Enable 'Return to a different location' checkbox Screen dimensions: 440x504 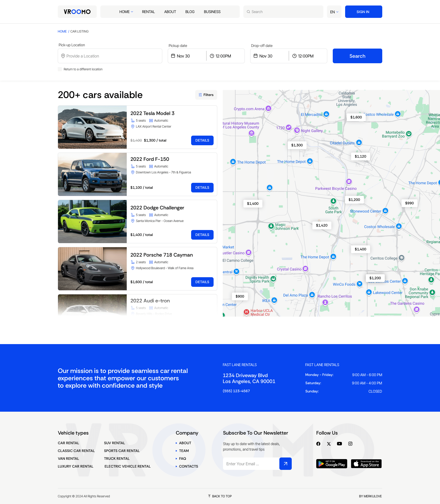click(60, 69)
